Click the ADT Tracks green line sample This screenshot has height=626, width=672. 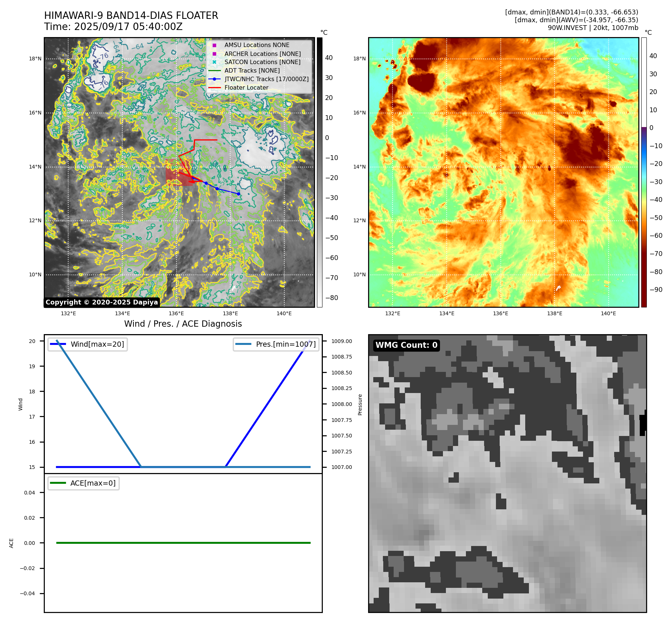coord(214,70)
